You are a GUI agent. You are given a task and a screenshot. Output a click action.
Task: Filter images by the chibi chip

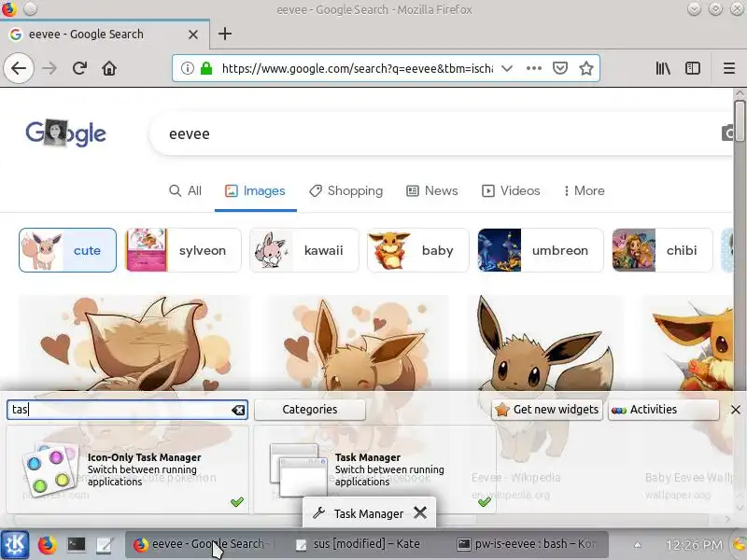[x=662, y=250]
